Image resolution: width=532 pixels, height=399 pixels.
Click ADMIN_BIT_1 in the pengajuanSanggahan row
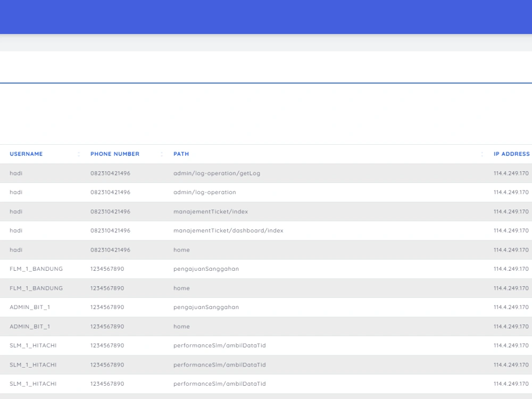pos(29,307)
